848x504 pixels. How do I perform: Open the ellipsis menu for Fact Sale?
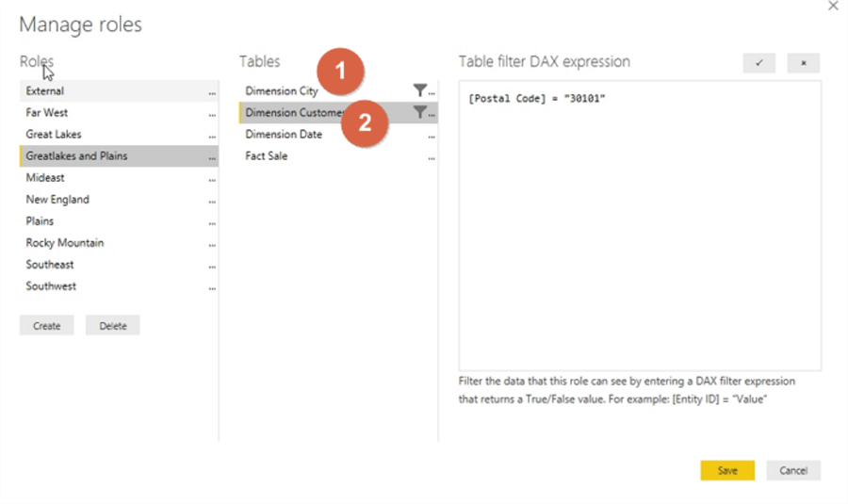point(432,158)
